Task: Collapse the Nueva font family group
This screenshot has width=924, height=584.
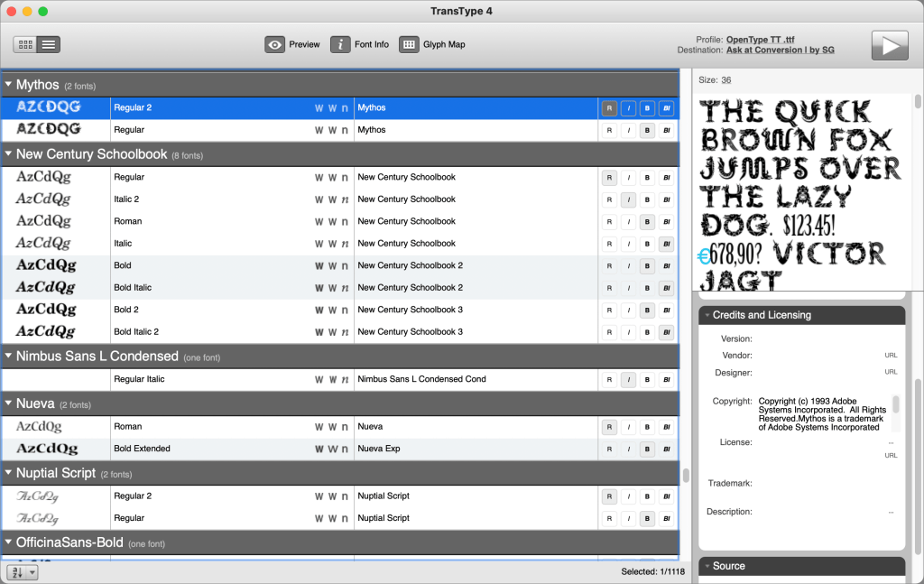Action: click(8, 403)
